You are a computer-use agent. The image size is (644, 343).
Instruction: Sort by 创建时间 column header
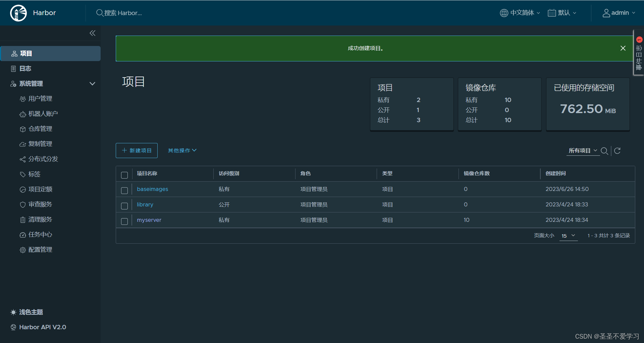[555, 174]
